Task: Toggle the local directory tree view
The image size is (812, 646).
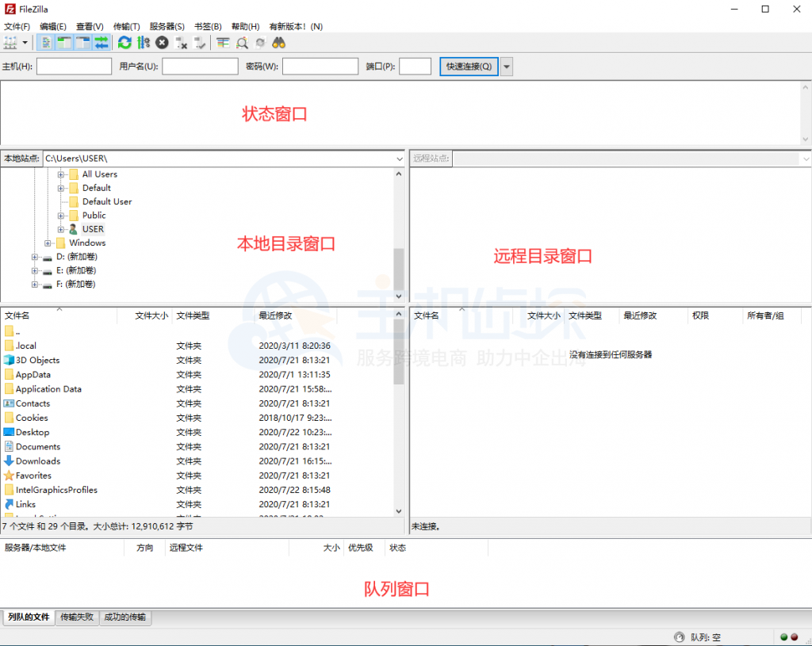Action: [63, 42]
